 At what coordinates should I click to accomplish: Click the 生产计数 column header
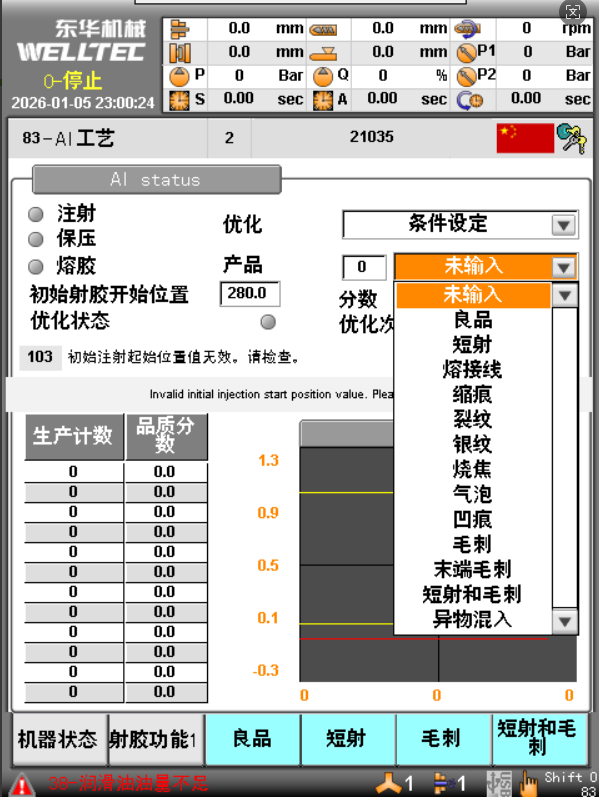[74, 437]
